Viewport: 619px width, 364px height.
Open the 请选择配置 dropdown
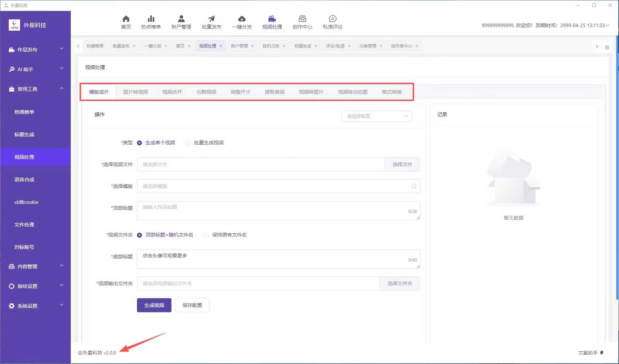coord(376,116)
